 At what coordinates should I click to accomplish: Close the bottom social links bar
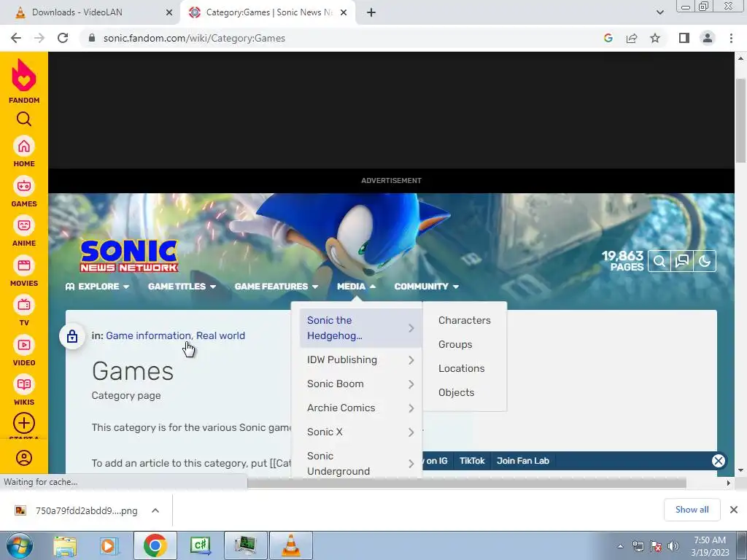(719, 461)
